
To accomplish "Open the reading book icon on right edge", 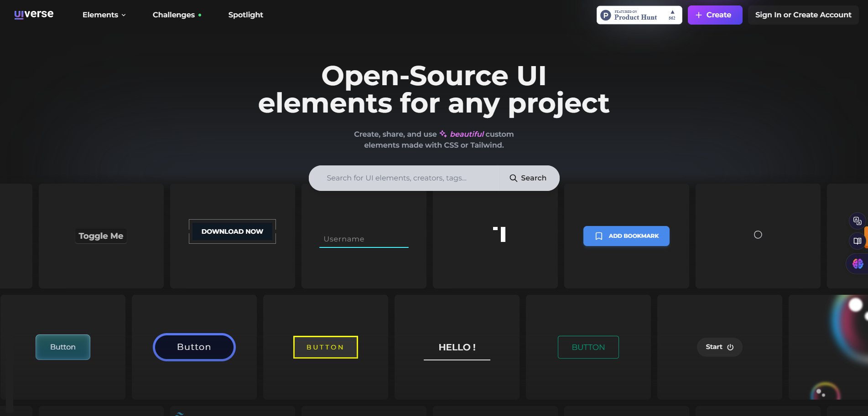I will [857, 241].
